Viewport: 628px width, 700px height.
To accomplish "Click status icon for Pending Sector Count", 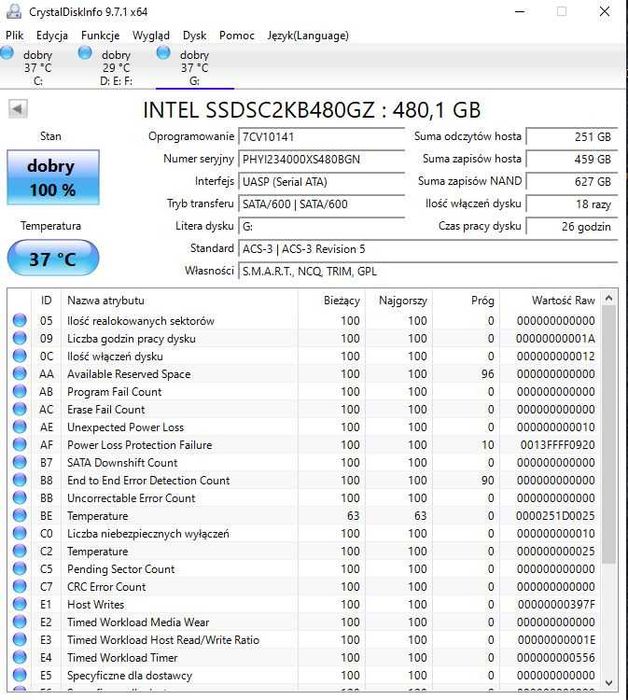I will (x=20, y=568).
